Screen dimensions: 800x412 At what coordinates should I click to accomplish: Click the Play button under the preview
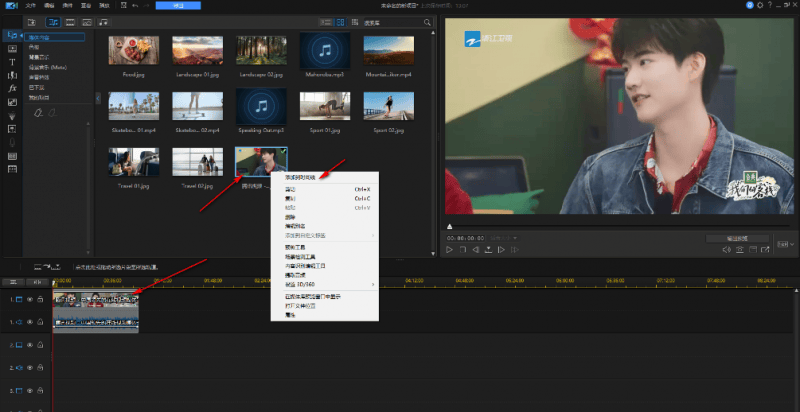450,249
